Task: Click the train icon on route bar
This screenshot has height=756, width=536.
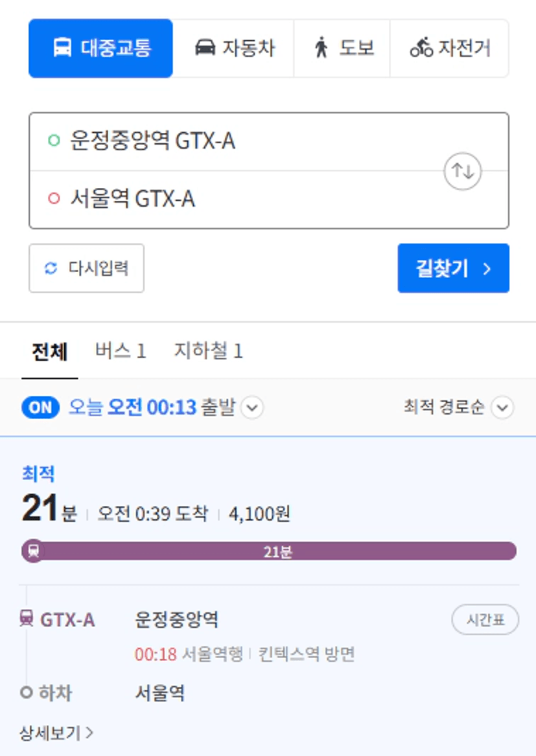Action: pos(33,551)
